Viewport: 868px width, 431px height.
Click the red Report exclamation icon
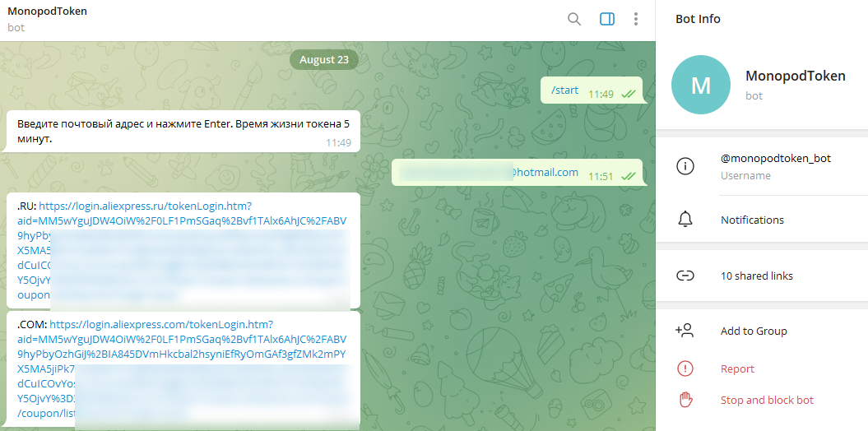[685, 368]
